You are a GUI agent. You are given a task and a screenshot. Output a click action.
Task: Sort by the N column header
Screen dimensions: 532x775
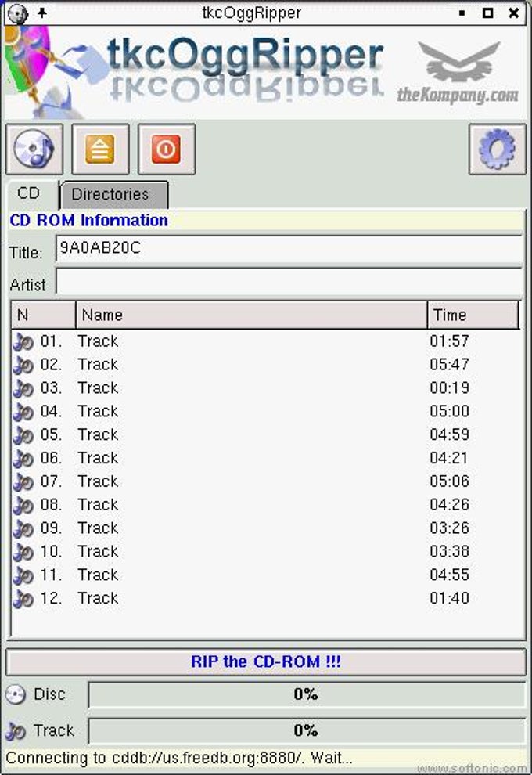pyautogui.click(x=44, y=315)
